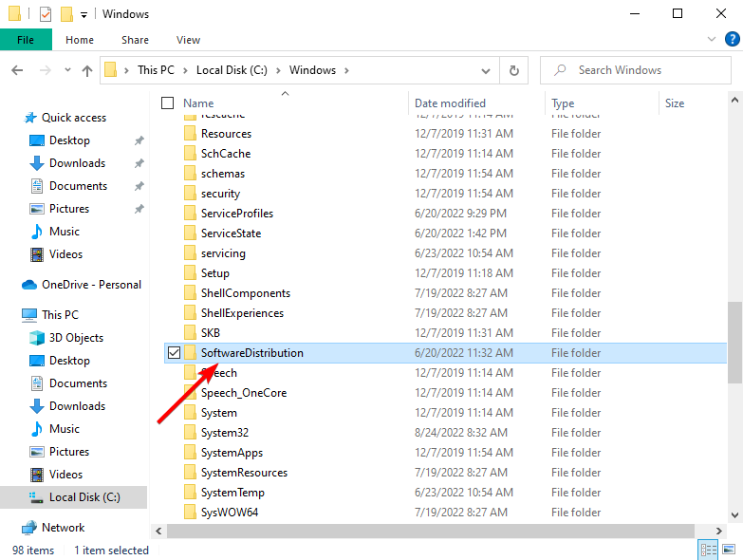743x560 pixels.
Task: Open pinned Desktop under Quick access
Action: tap(69, 140)
